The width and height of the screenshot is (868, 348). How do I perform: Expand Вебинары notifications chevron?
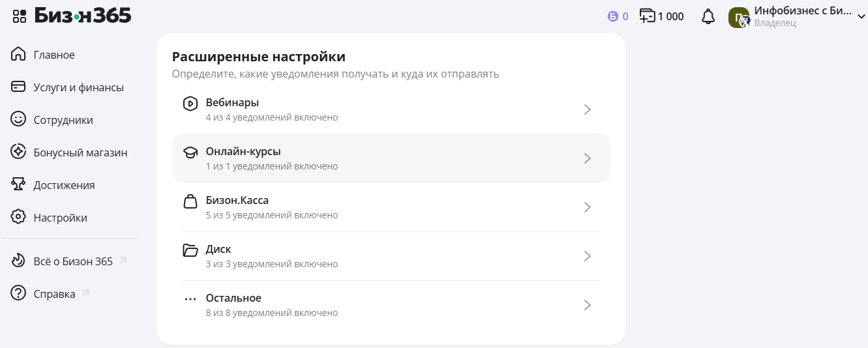[x=587, y=109]
